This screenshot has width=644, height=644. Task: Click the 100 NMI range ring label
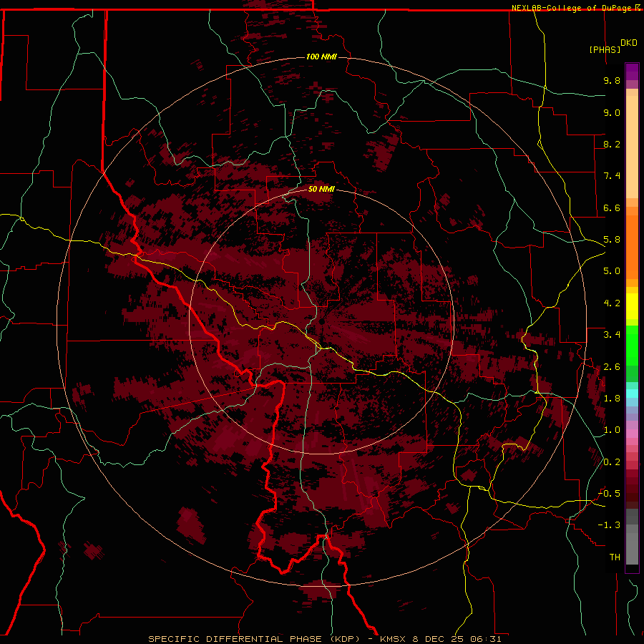(x=321, y=57)
